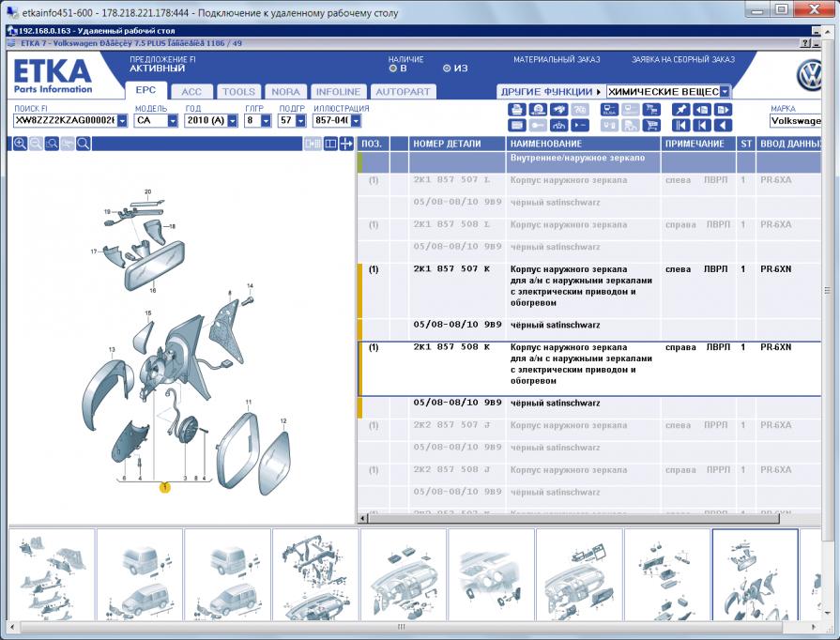Select the 'В' availability radio button

click(392, 69)
